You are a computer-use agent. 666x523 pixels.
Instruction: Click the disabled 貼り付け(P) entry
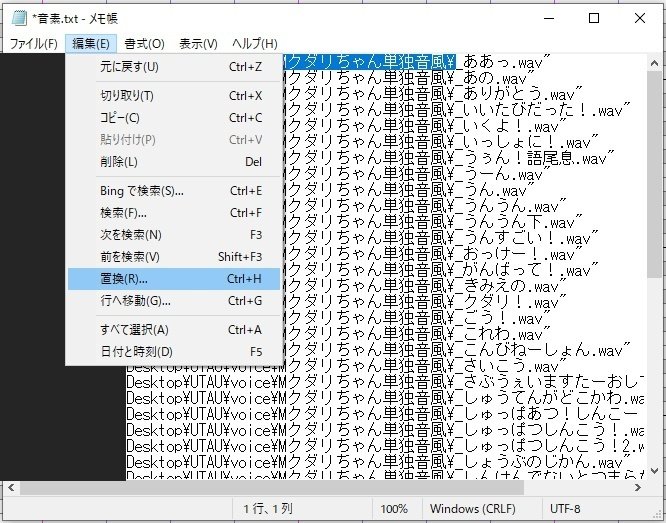coord(174,140)
